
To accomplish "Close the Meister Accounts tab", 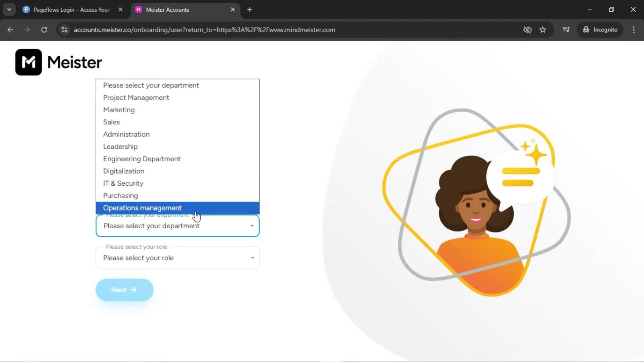I will coord(233,10).
